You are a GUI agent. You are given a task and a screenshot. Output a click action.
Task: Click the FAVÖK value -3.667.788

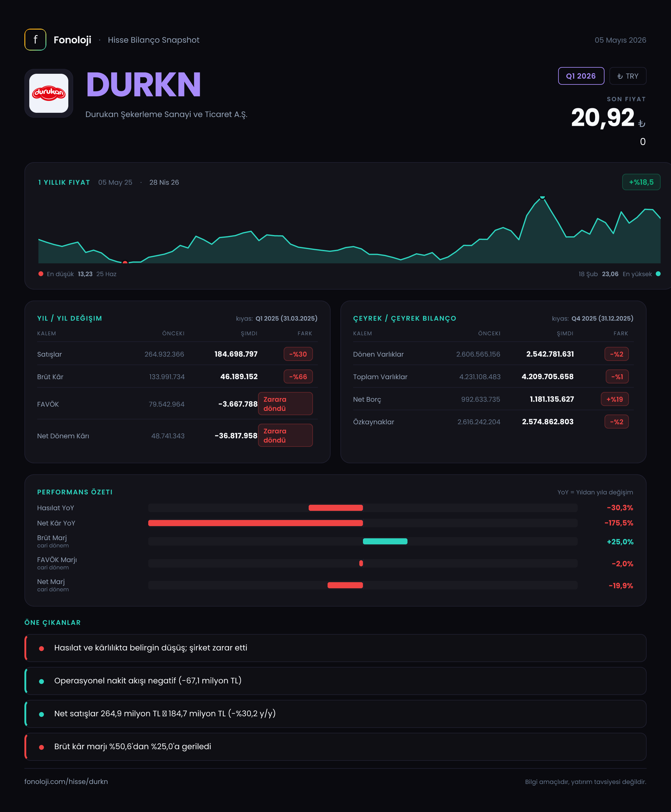[x=238, y=404]
